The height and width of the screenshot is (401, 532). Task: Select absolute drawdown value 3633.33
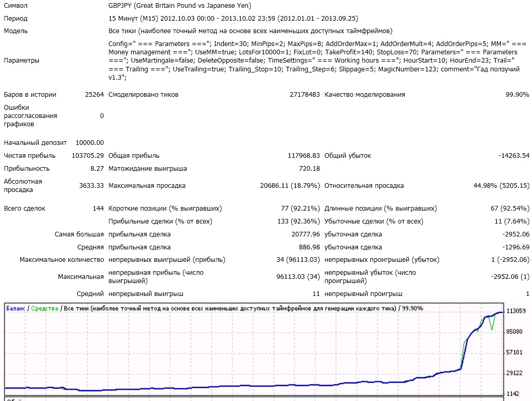(x=91, y=185)
